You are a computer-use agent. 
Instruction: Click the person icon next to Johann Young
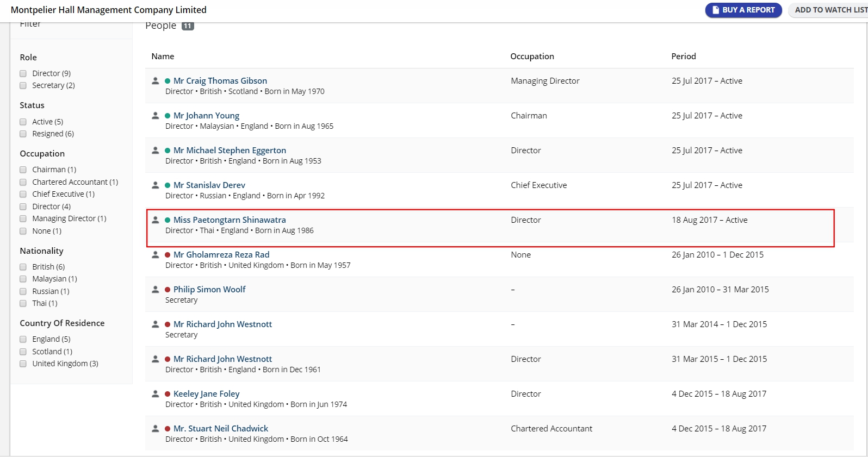coord(155,115)
